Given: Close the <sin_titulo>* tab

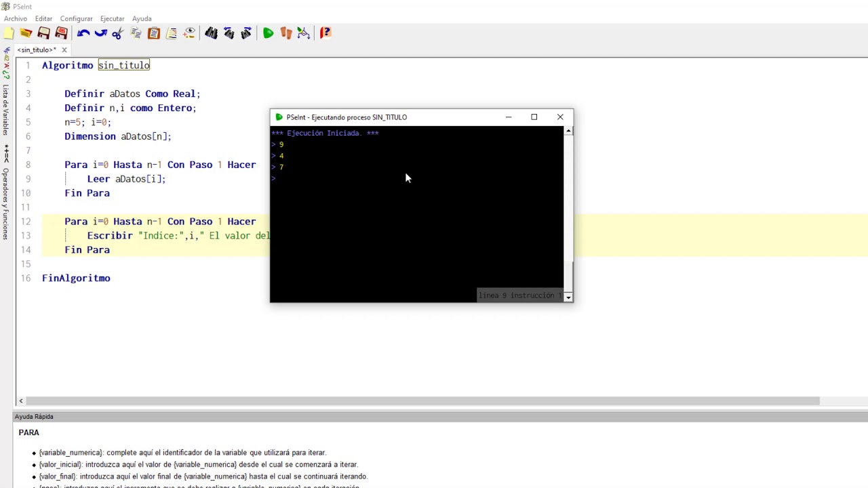Looking at the screenshot, I should [64, 50].
